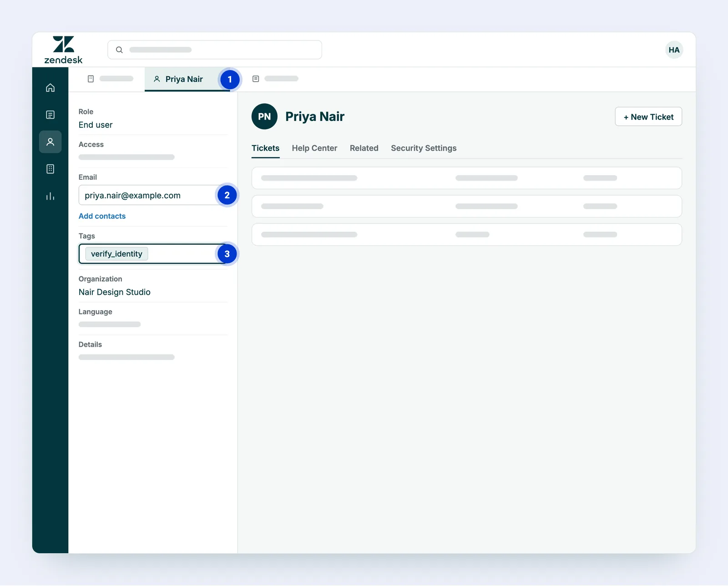Screen dimensions: 728x586
Task: Click the Details field placeholder
Action: coord(126,357)
